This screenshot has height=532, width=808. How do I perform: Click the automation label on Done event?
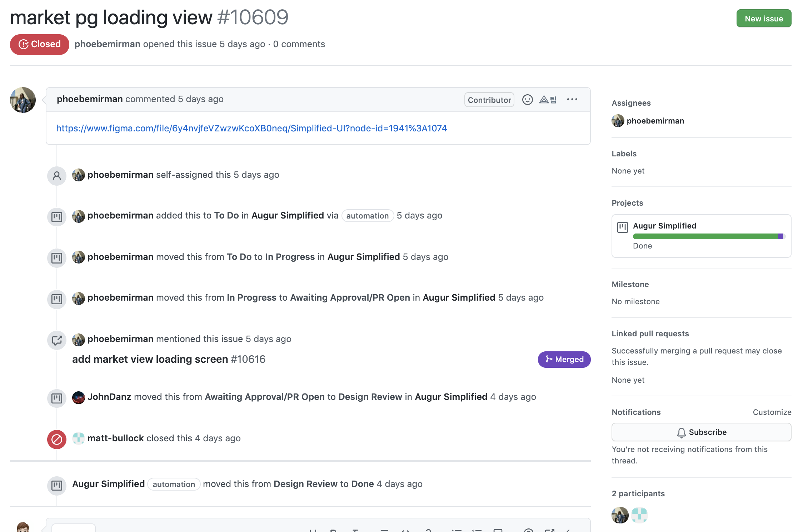[174, 484]
